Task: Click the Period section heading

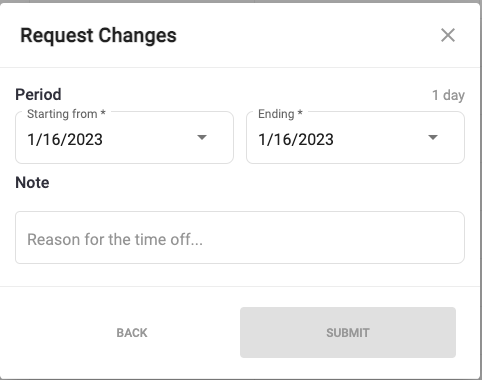Action: (x=38, y=95)
